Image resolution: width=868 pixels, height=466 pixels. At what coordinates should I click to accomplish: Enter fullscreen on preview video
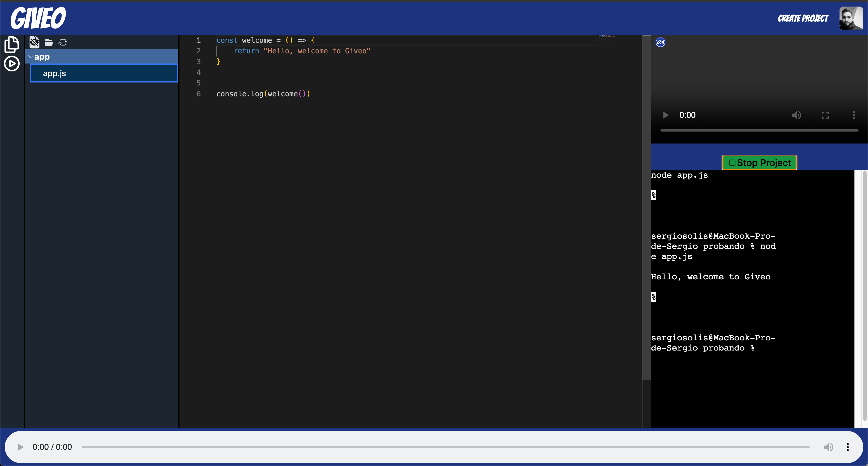click(825, 115)
